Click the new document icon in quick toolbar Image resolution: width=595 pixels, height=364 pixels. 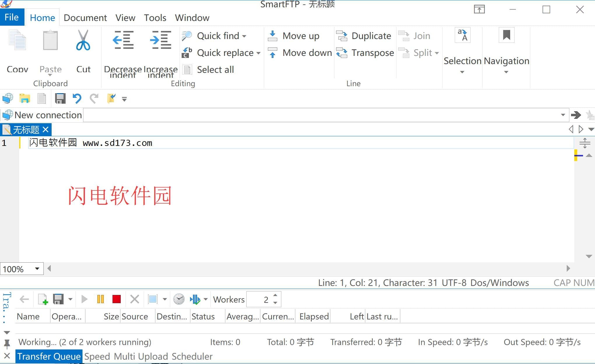42,98
